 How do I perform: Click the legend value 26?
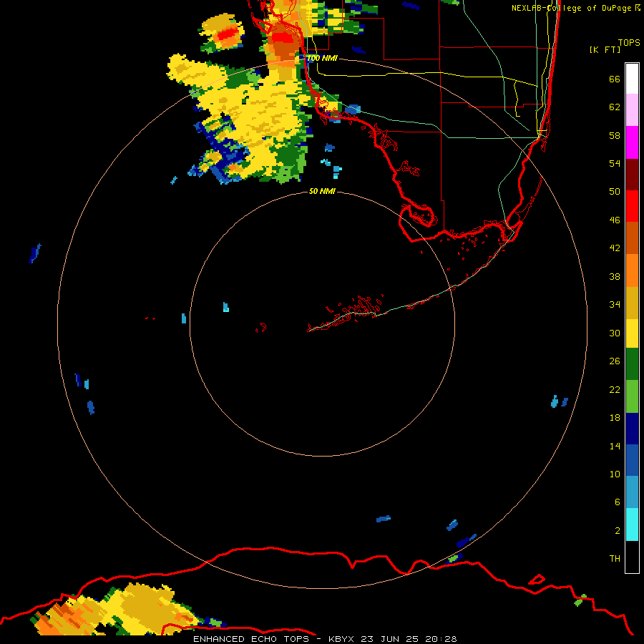615,361
